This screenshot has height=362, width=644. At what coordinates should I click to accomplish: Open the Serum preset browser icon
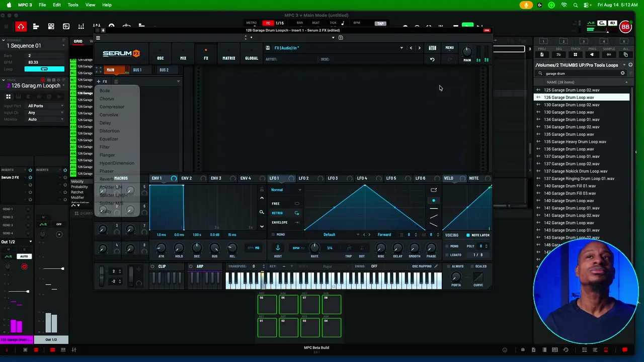[432, 48]
